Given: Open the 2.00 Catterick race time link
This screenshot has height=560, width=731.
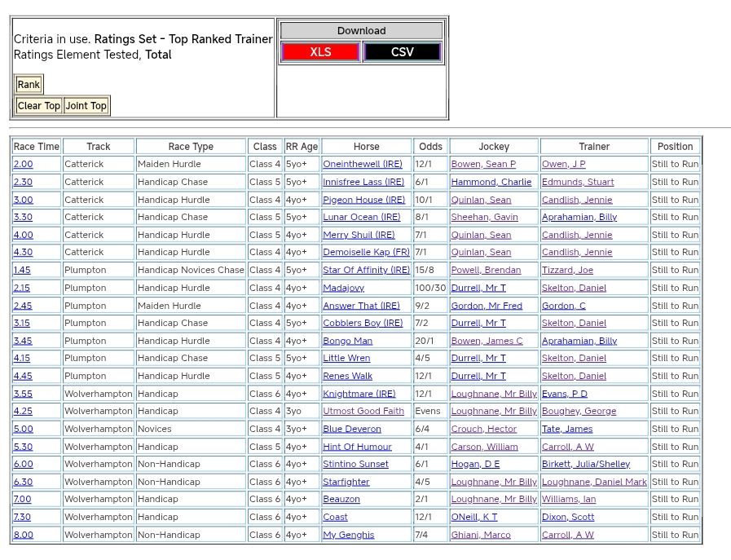Looking at the screenshot, I should tap(23, 165).
